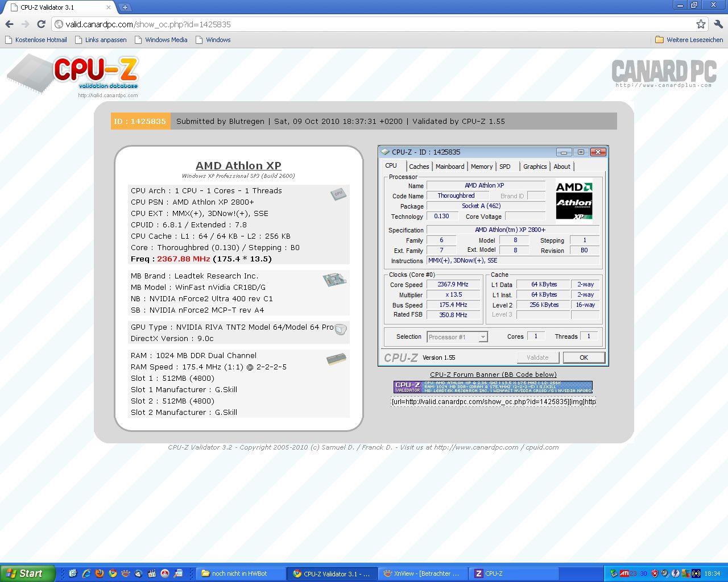Click the BB code URL text field

(493, 401)
